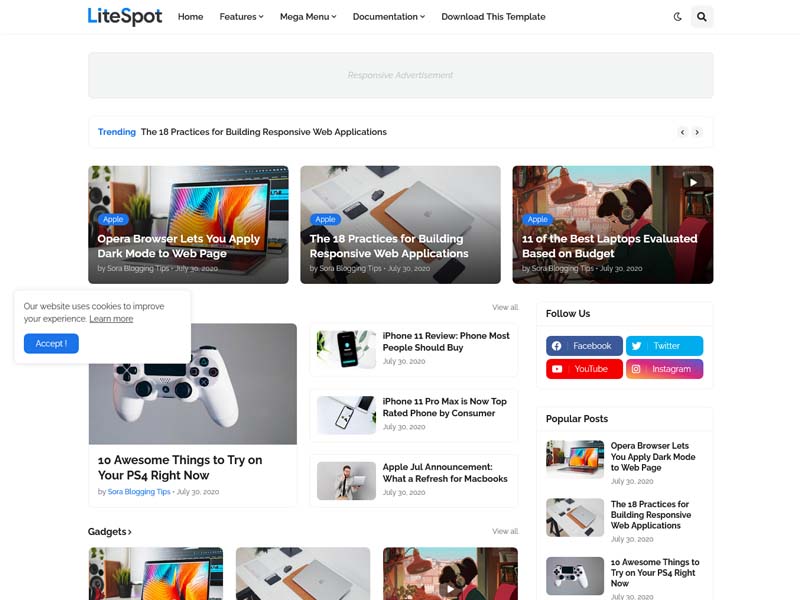Click Apple tag on Opera Browser card
The image size is (800, 600).
pos(113,219)
